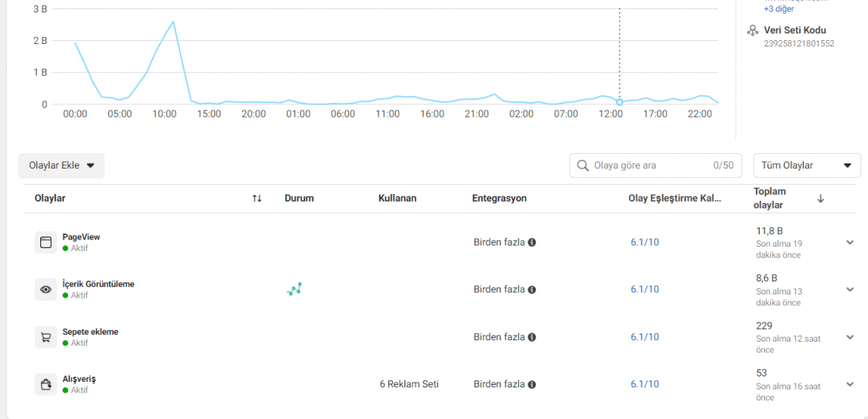Click the 8,6 B total events value
This screenshot has height=419, width=868.
point(767,278)
